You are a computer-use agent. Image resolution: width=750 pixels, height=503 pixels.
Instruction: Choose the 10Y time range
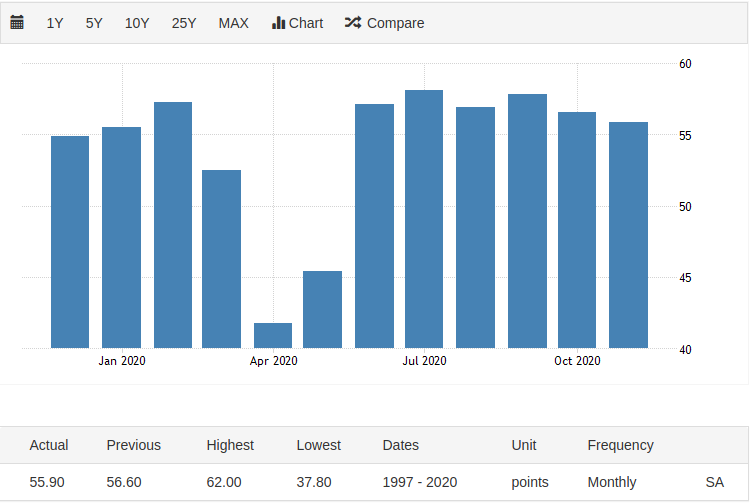click(137, 23)
